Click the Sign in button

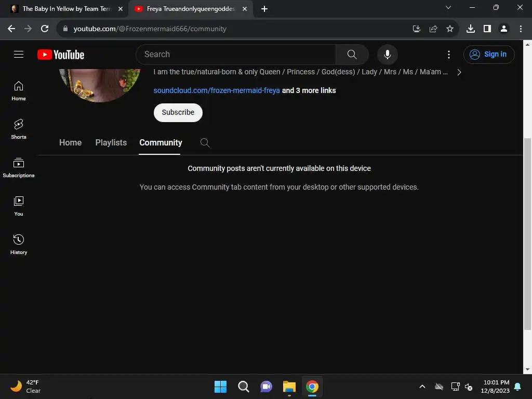coord(489,54)
